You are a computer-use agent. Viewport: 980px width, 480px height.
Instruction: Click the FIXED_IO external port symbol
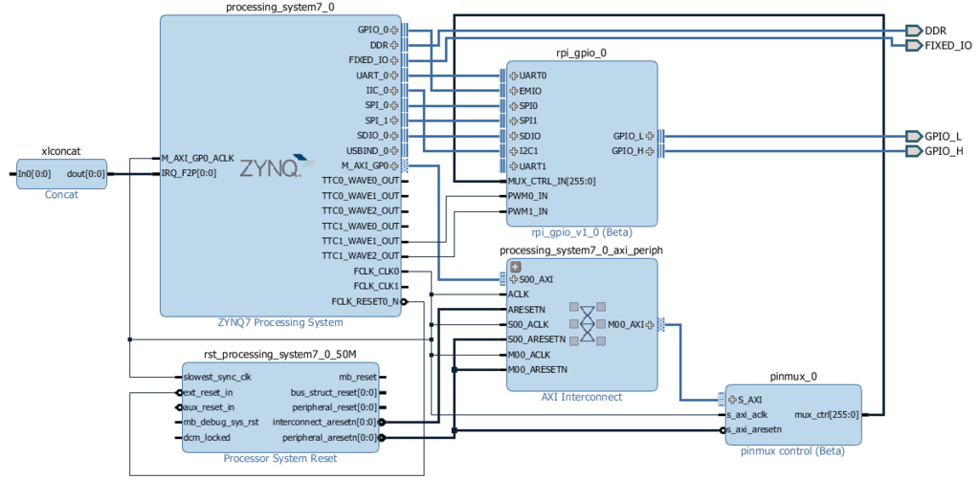click(x=913, y=46)
